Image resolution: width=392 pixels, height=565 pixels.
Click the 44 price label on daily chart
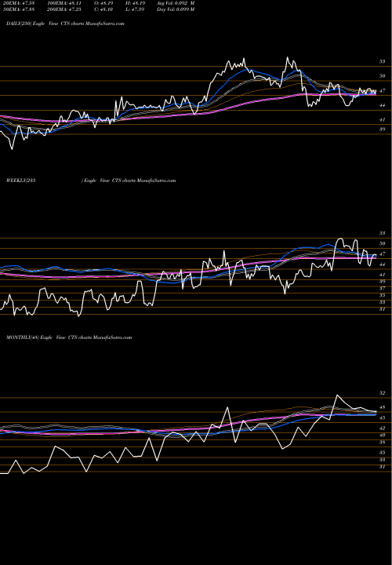[x=382, y=105]
